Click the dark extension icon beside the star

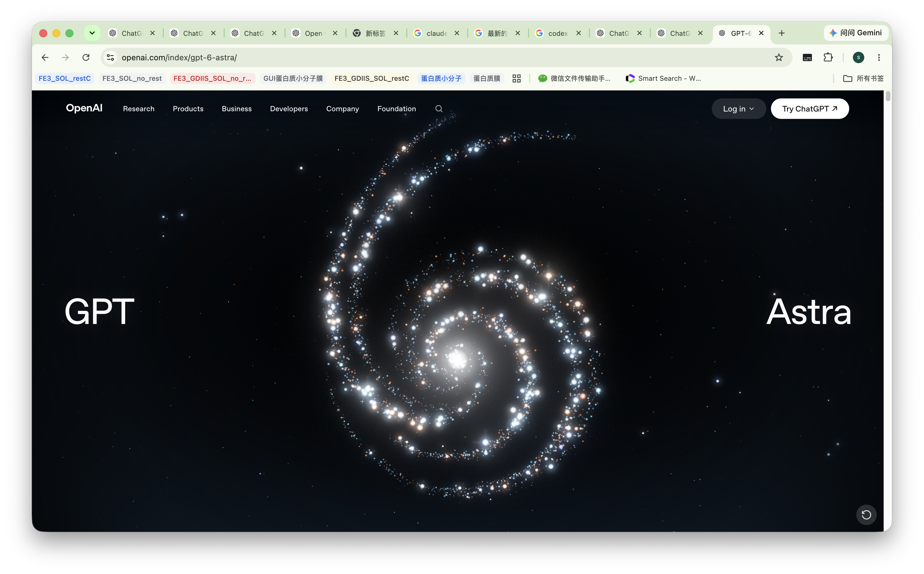pyautogui.click(x=807, y=57)
